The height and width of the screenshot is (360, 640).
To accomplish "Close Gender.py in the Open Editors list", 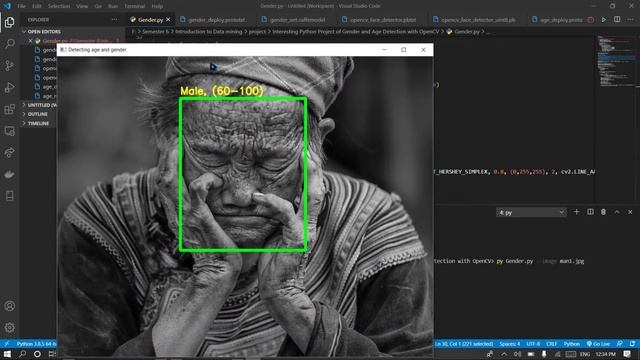I will point(31,41).
